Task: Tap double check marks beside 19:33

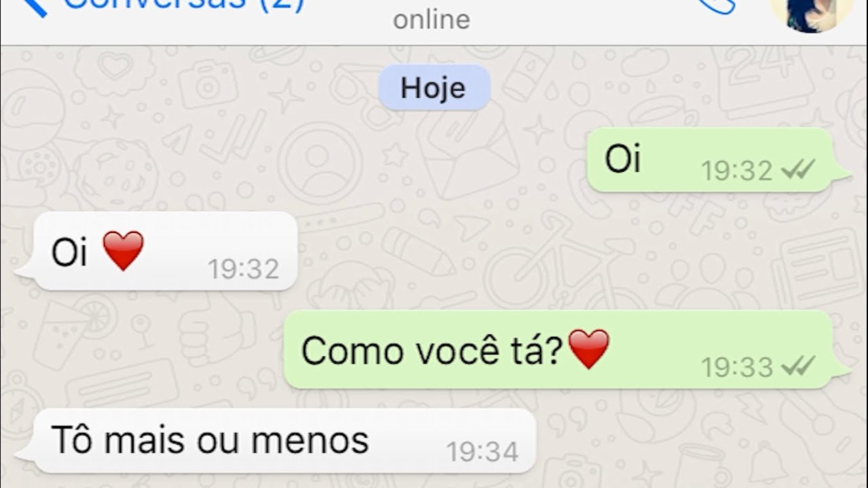Action: (797, 367)
